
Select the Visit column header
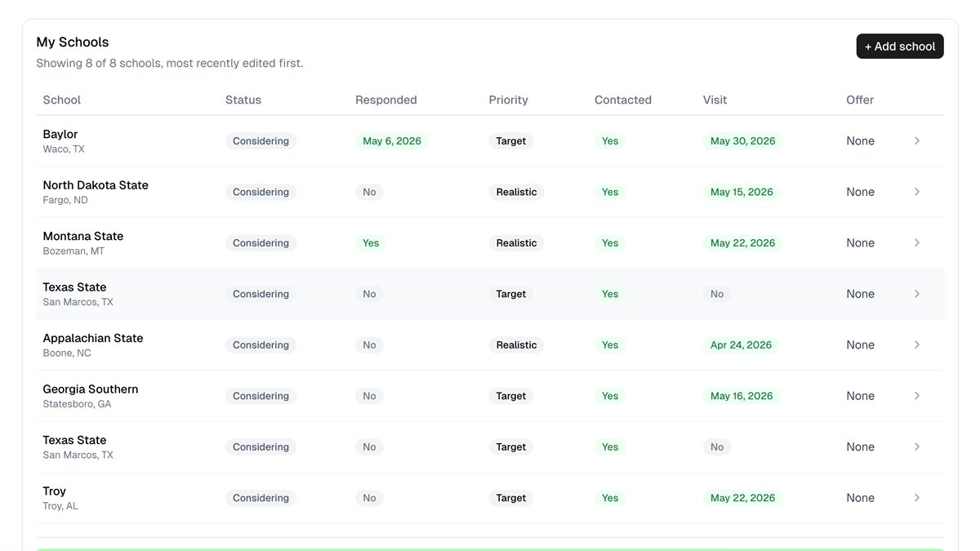[x=715, y=100]
